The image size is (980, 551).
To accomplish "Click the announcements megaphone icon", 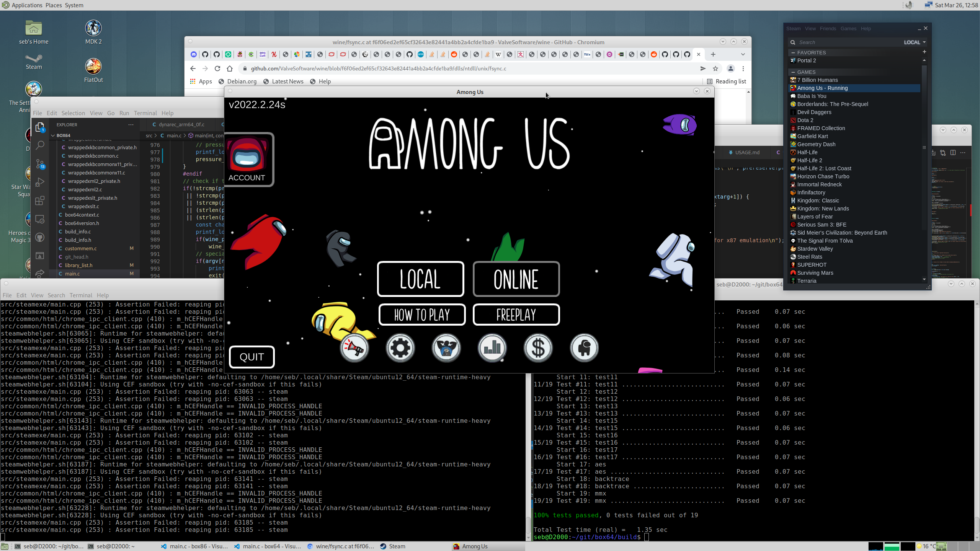I will coord(354,348).
